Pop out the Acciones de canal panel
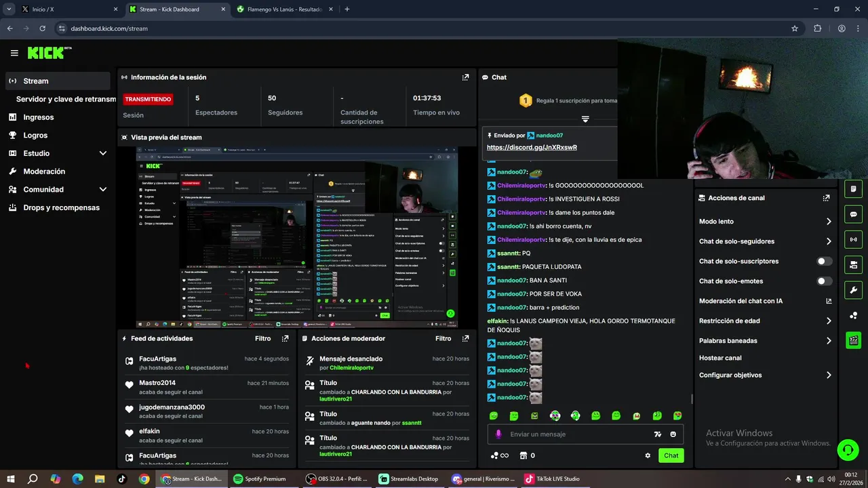Viewport: 868px width, 488px height. [826, 198]
